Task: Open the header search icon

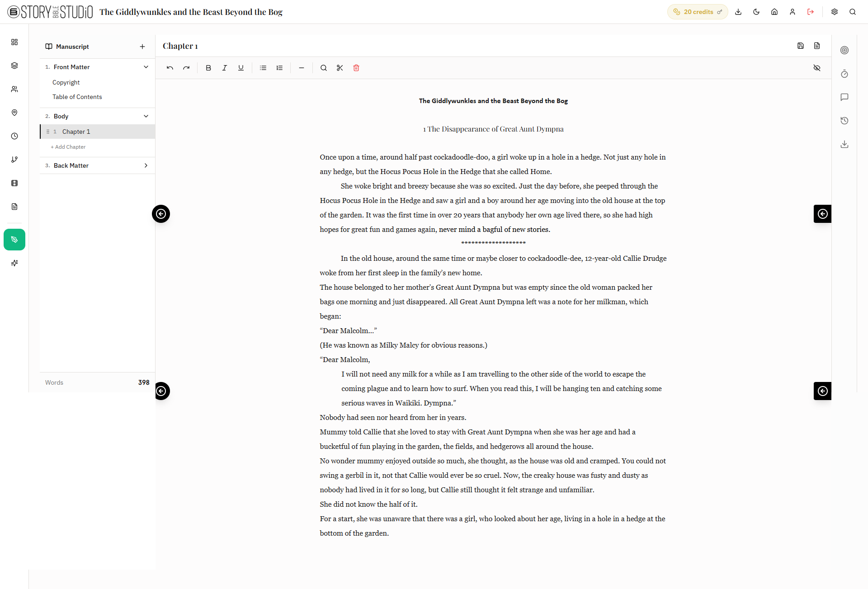Action: point(853,12)
